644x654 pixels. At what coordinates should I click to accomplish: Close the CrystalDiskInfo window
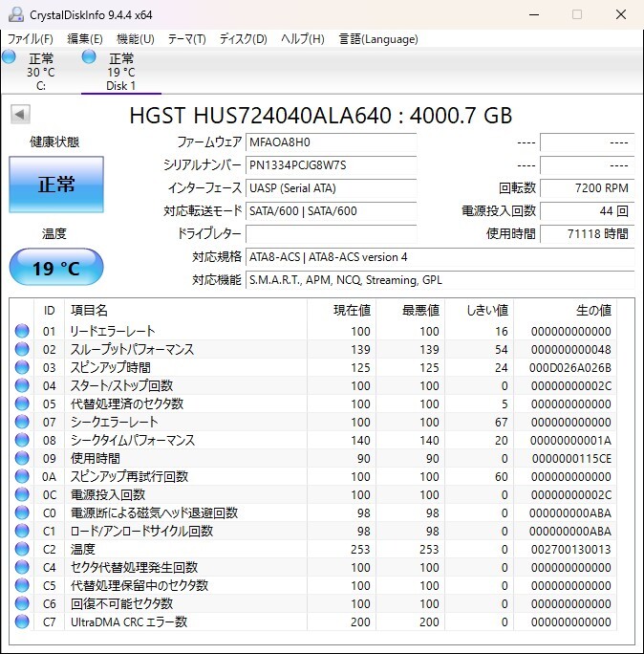click(621, 14)
